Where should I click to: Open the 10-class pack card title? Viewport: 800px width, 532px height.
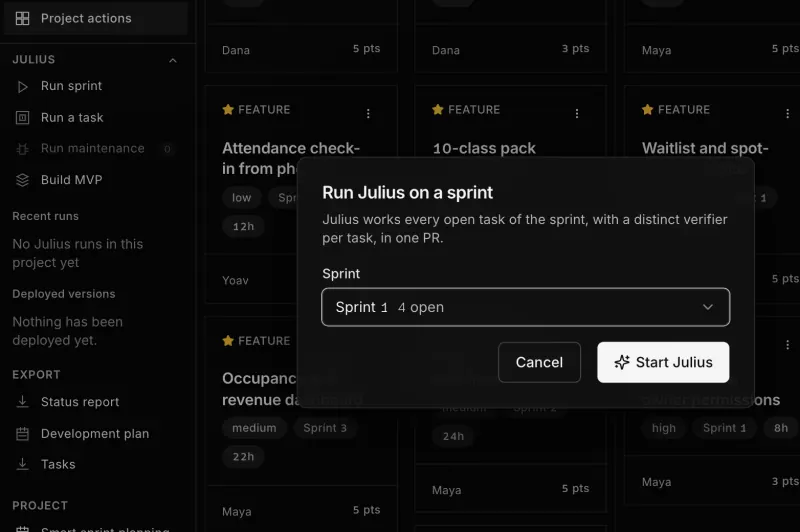tap(484, 148)
